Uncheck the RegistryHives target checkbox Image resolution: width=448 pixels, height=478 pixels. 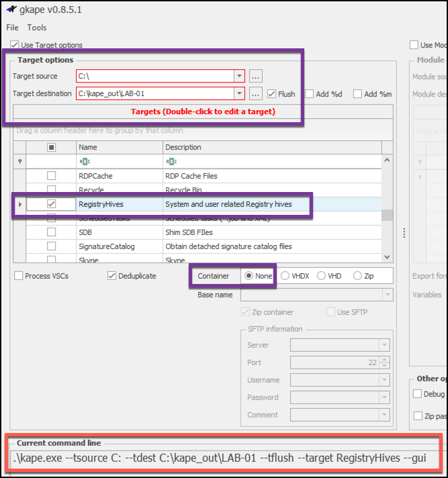(52, 204)
